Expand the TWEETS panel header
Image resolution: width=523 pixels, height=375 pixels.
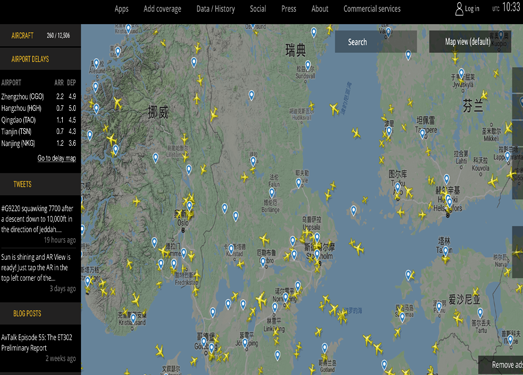(x=40, y=184)
